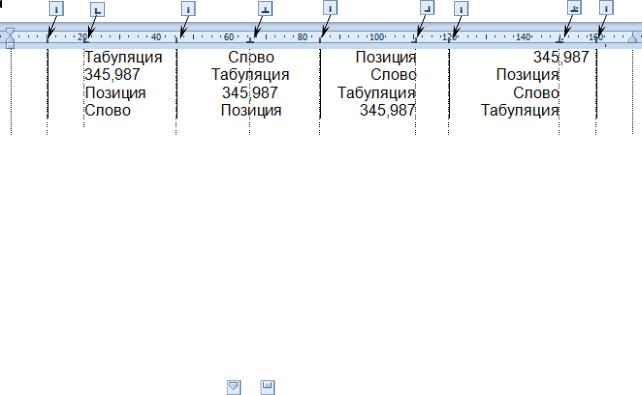642x395 pixels.
Task: Click the first line indent marker on the ruler
Action: point(10,32)
